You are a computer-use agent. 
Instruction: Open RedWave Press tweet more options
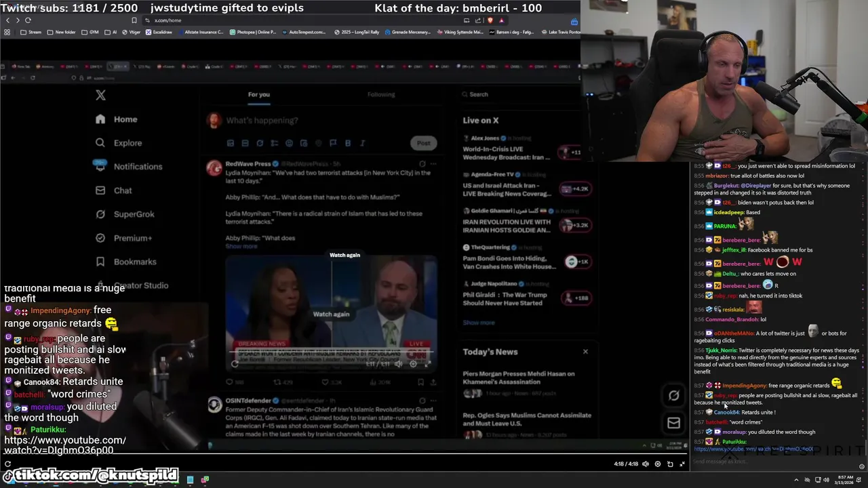(433, 163)
